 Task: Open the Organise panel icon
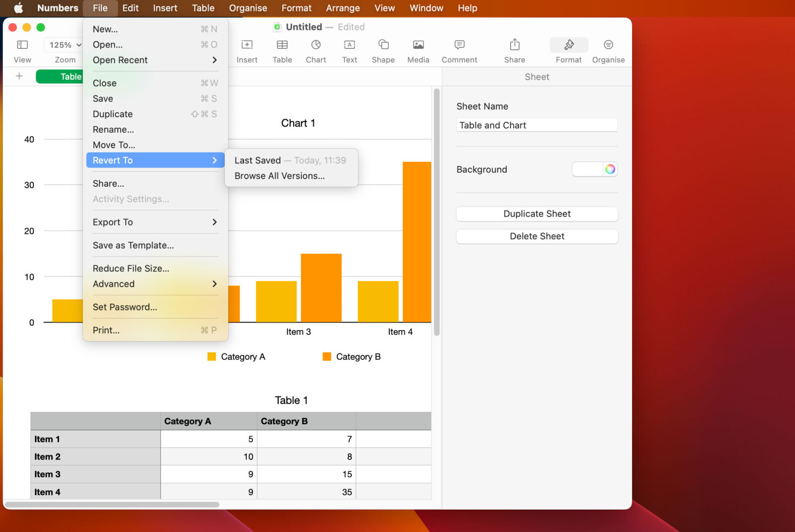[608, 50]
